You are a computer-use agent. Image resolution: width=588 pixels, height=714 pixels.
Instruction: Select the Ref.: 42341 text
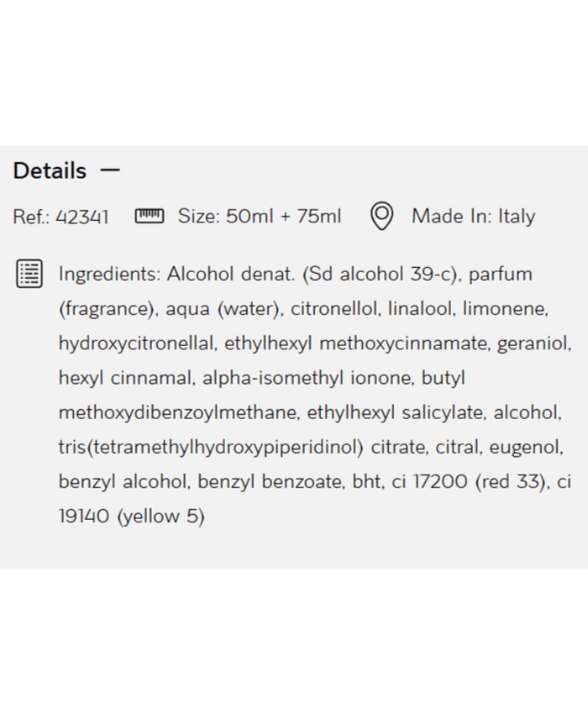[60, 217]
